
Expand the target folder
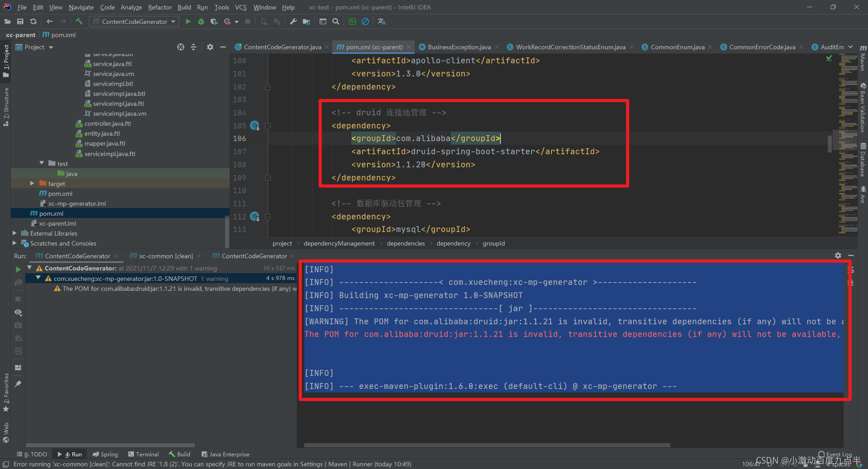click(x=32, y=183)
